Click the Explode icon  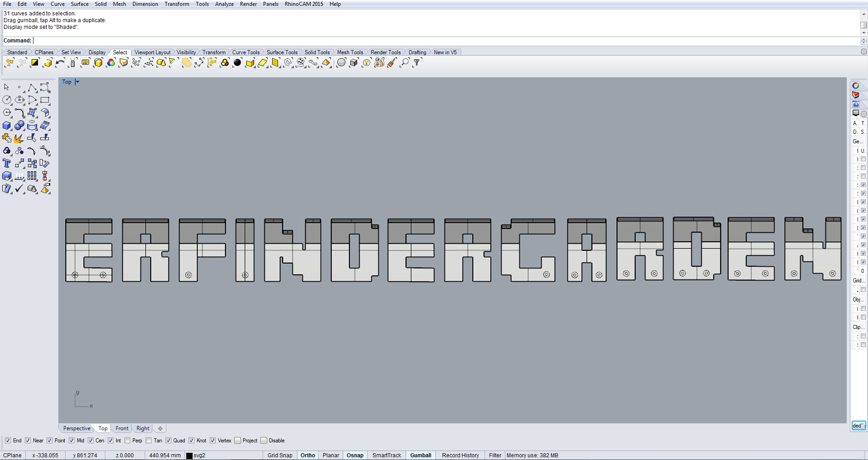click(x=19, y=138)
